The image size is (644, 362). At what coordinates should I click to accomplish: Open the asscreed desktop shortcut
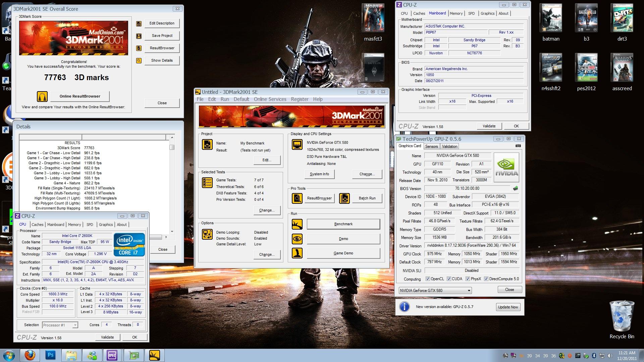pyautogui.click(x=622, y=72)
